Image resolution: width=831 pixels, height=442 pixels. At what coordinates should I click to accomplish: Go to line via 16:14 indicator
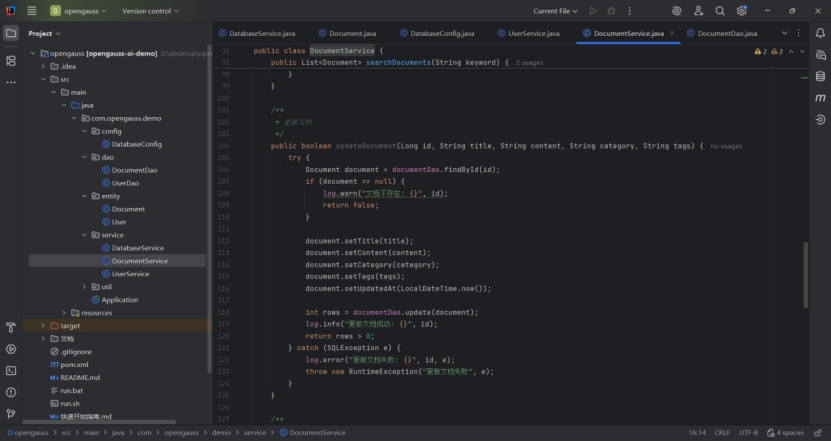click(x=697, y=432)
